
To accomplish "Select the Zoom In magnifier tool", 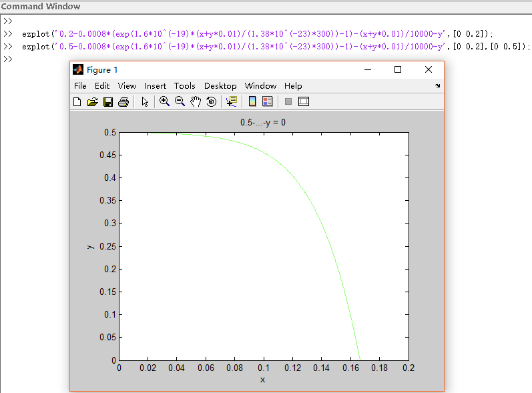I will click(x=164, y=101).
